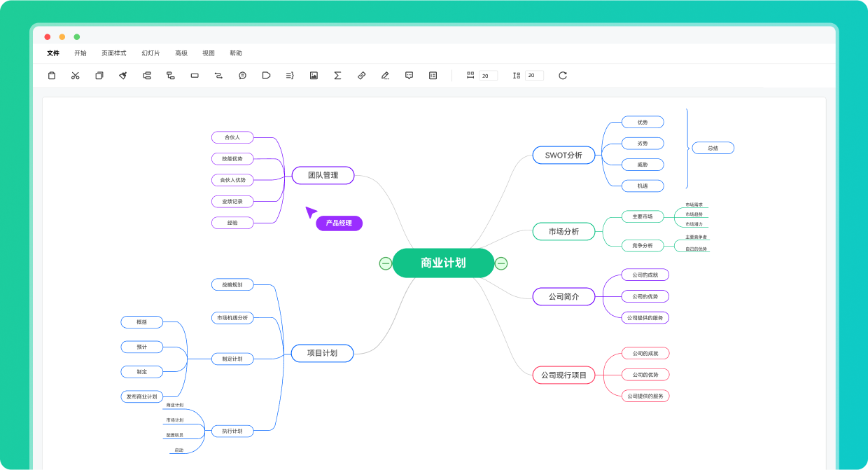The width and height of the screenshot is (868, 470).
Task: Click the 产品经理 purple label
Action: 339,223
